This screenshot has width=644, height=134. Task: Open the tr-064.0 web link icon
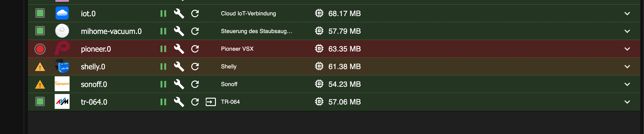(210, 102)
